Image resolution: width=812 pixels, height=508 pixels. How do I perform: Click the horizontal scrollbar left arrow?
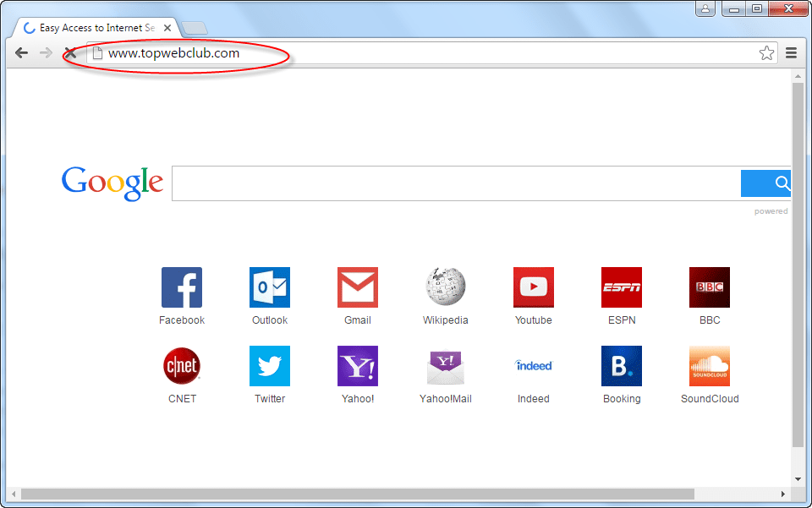14,494
